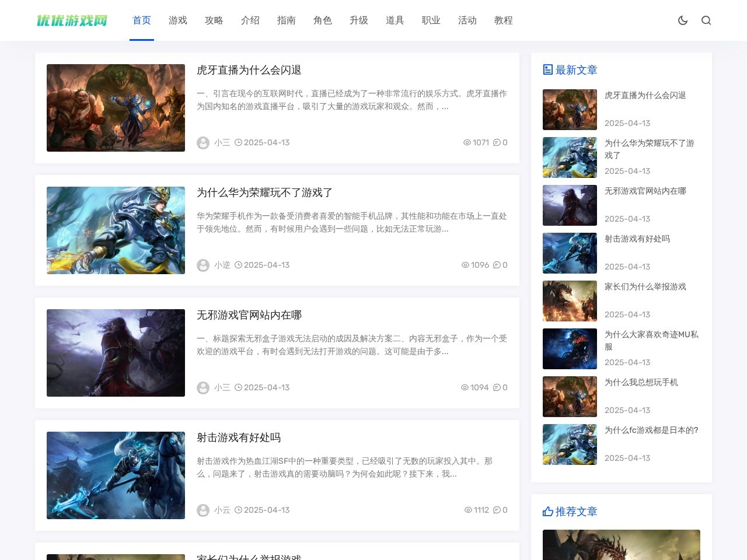
Task: Click the clock icon beside 2025-04-13 on first article
Action: click(239, 142)
